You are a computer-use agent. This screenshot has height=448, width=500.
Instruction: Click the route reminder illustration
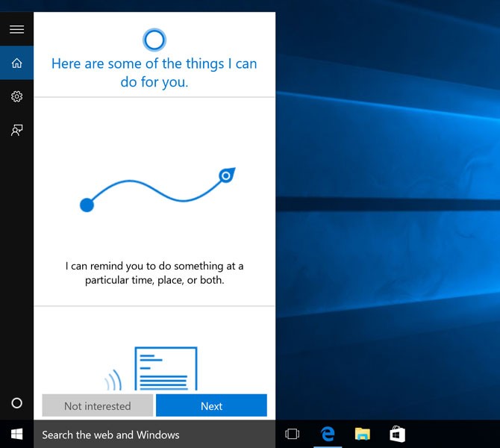[x=157, y=190]
